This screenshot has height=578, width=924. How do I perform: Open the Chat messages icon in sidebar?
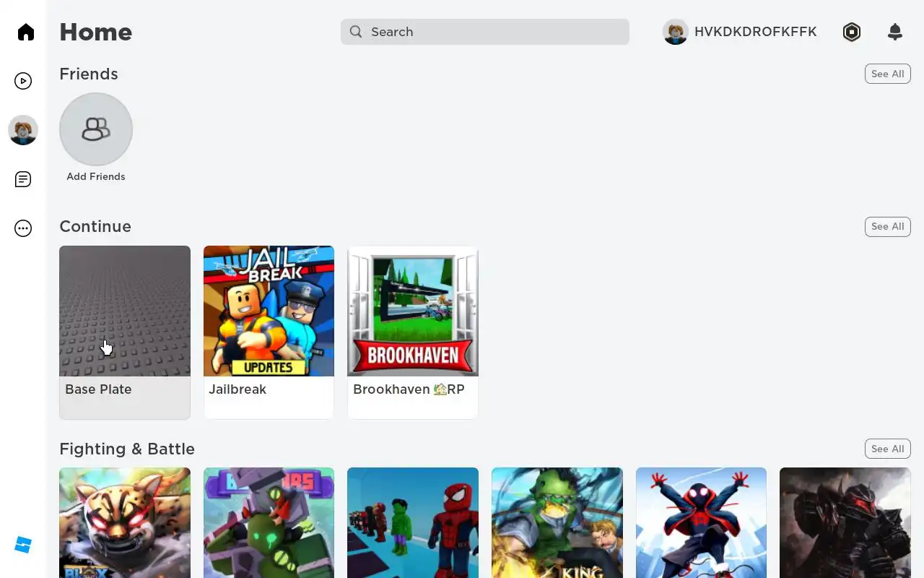point(23,179)
